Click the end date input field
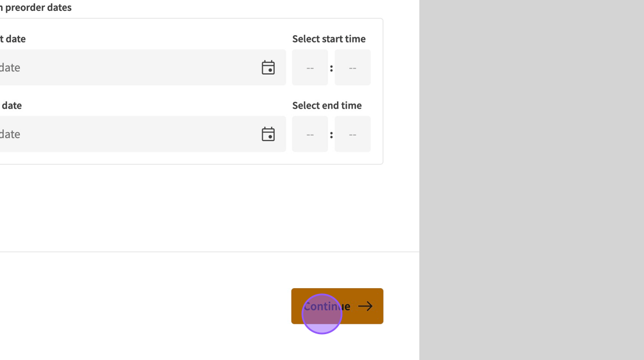The image size is (644, 360). 115,135
